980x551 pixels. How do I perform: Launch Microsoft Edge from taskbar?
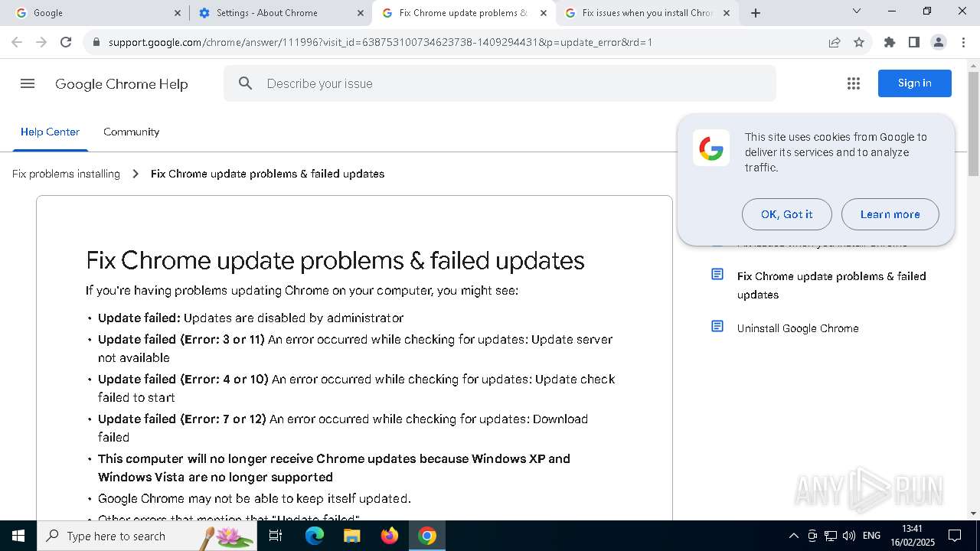coord(315,536)
